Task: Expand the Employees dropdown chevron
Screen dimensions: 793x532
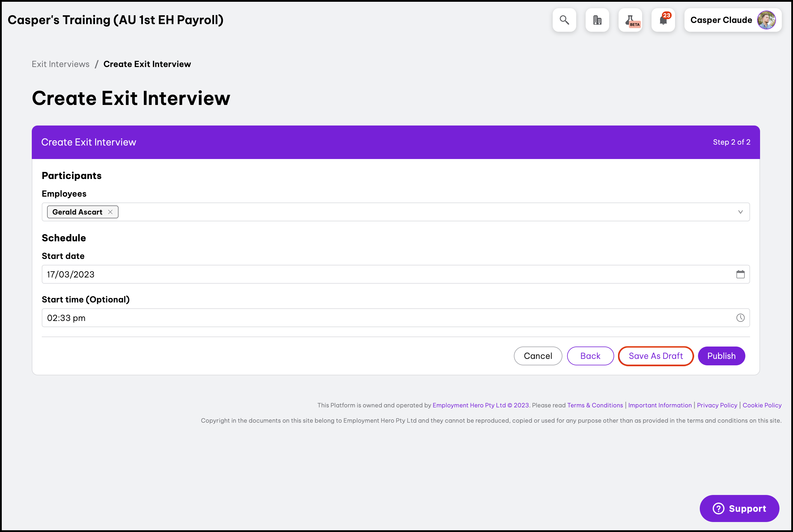Action: [740, 212]
